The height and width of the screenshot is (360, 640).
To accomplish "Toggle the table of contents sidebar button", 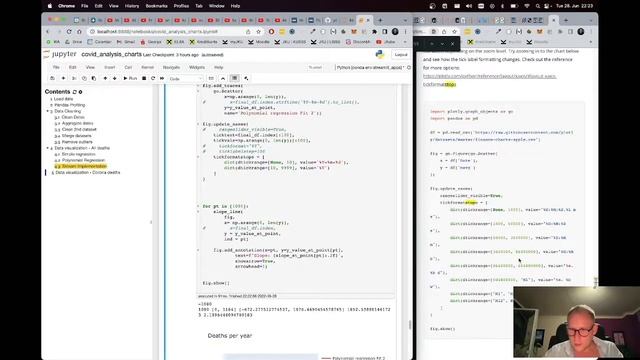I will pos(235,78).
